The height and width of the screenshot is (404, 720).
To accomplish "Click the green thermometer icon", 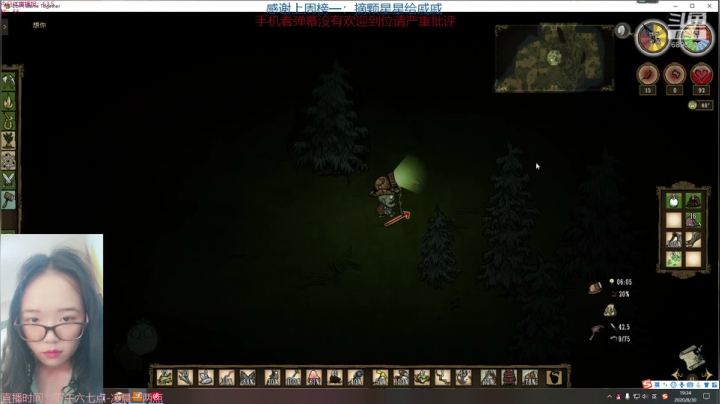I will point(692,106).
